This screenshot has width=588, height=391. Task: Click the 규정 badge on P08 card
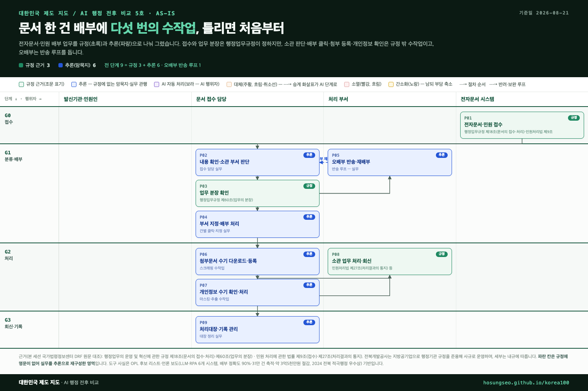[442, 254]
